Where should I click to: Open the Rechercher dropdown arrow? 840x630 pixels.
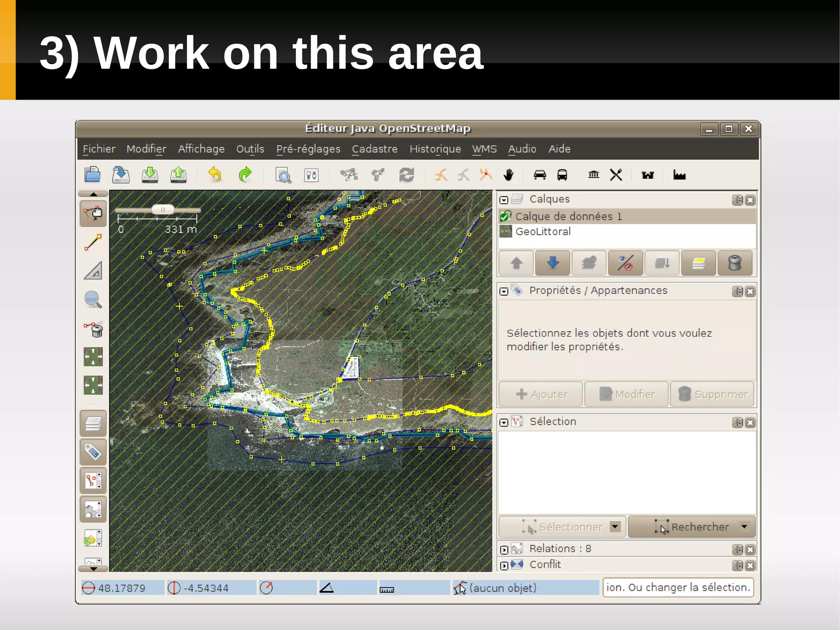(x=744, y=527)
